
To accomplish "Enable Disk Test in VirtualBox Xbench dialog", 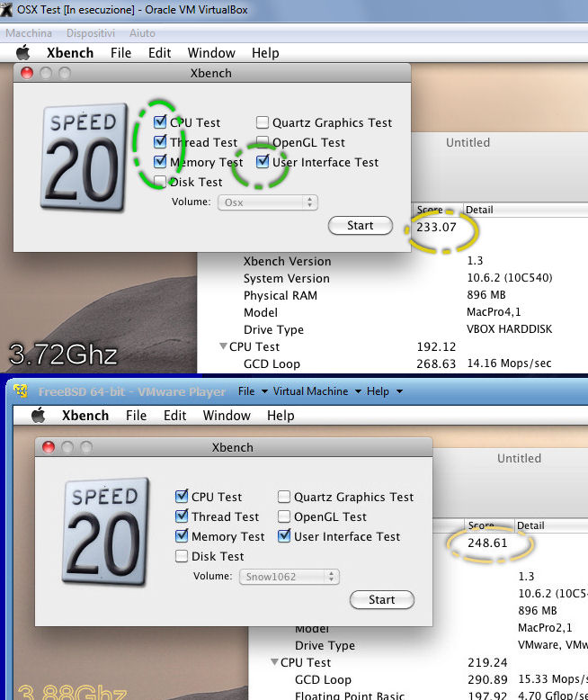I will pos(160,181).
